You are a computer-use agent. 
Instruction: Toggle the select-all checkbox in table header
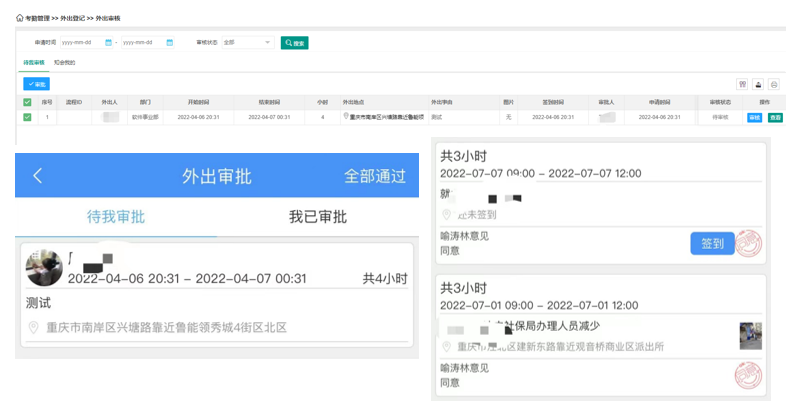click(x=27, y=102)
